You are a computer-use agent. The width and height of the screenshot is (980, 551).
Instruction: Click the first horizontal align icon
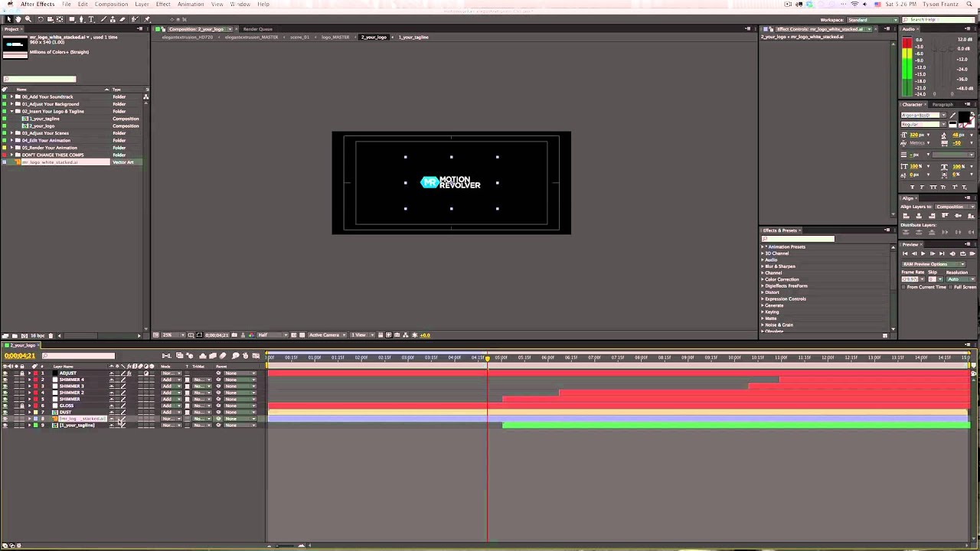(906, 216)
